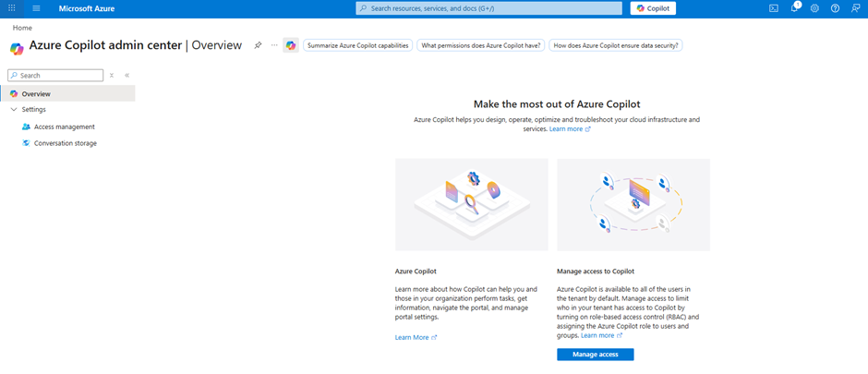868x374 pixels.
Task: Collapse the Settings section in sidebar
Action: 14,110
